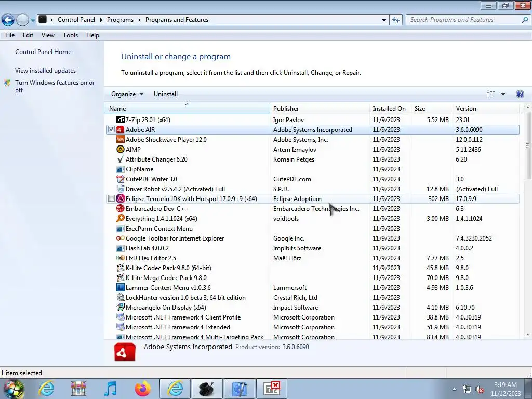Open the Help menu

92,35
